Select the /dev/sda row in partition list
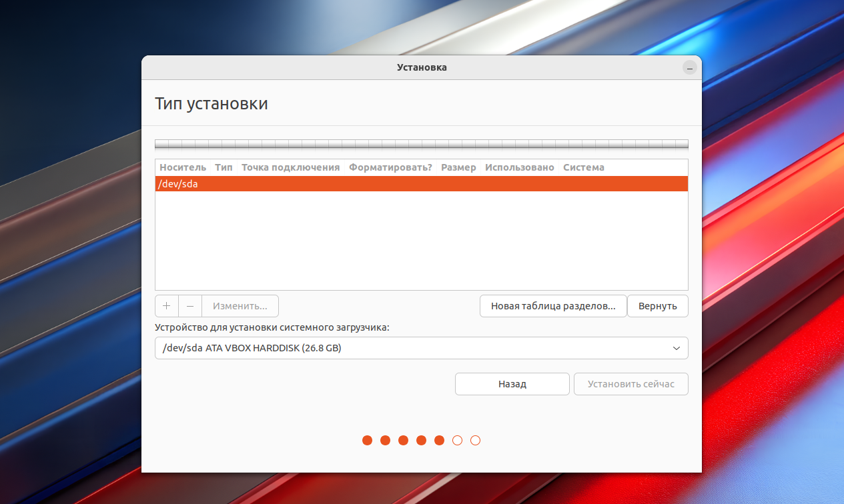 coord(421,184)
